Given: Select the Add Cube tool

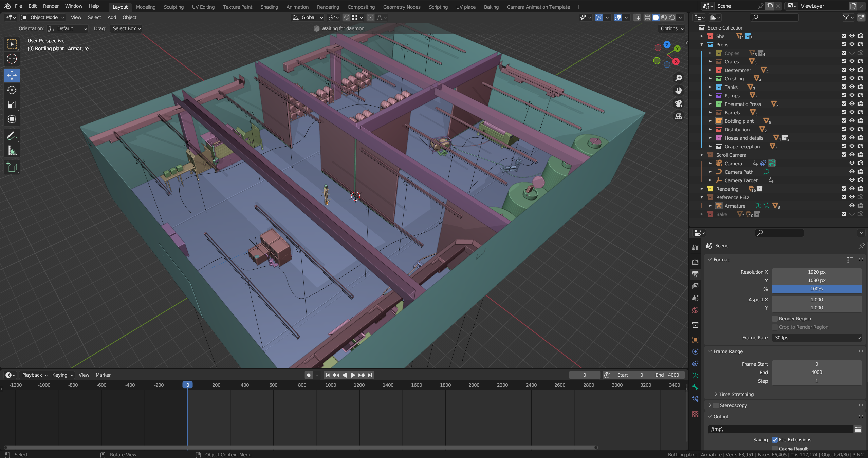Looking at the screenshot, I should (x=12, y=167).
